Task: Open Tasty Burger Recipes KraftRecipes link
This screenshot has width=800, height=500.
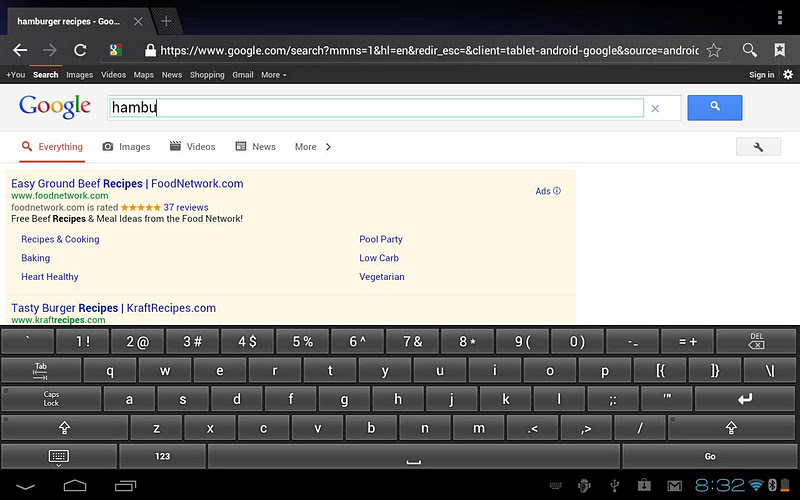Action: click(113, 308)
